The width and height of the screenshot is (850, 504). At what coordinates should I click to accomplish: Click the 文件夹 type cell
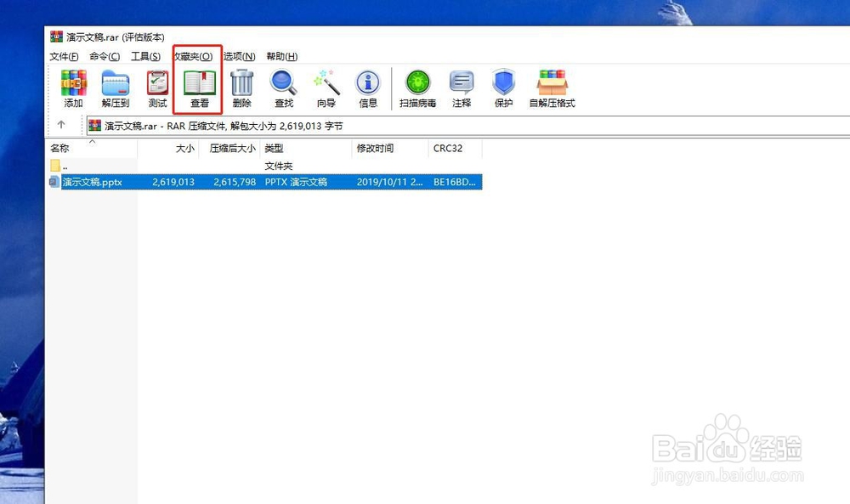tap(279, 166)
